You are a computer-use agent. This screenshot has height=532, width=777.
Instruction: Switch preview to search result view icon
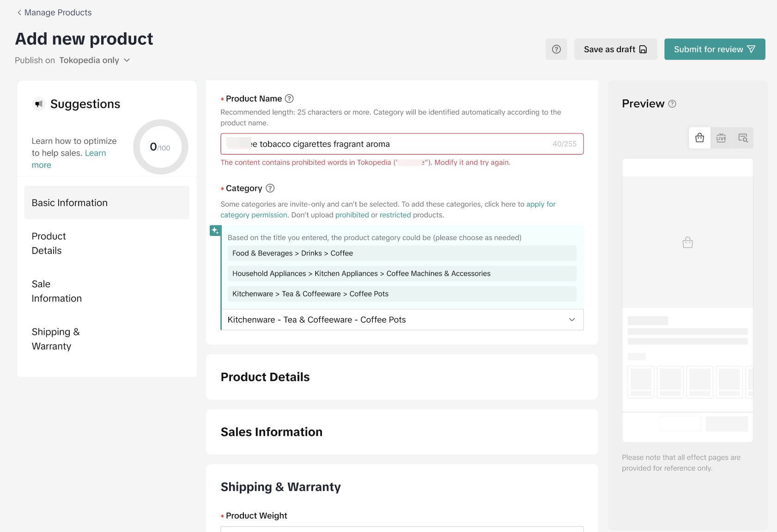pos(743,138)
